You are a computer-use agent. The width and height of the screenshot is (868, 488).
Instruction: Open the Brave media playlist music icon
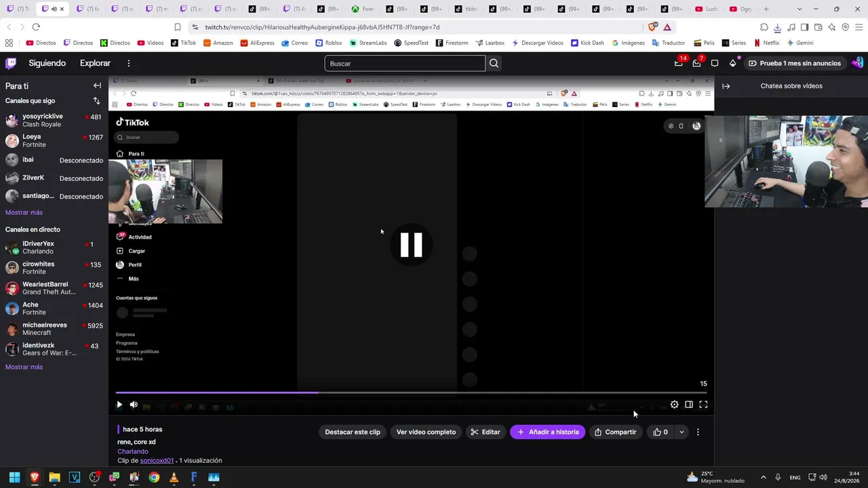click(x=791, y=27)
